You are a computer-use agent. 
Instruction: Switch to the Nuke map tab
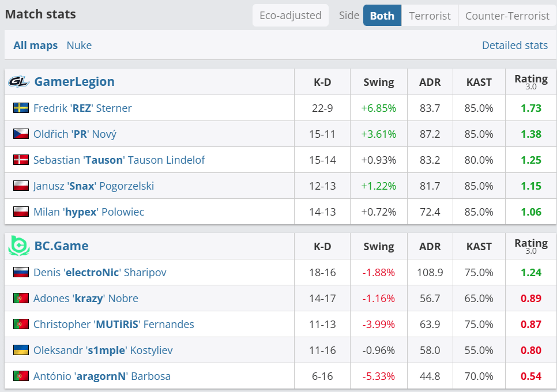click(x=79, y=46)
